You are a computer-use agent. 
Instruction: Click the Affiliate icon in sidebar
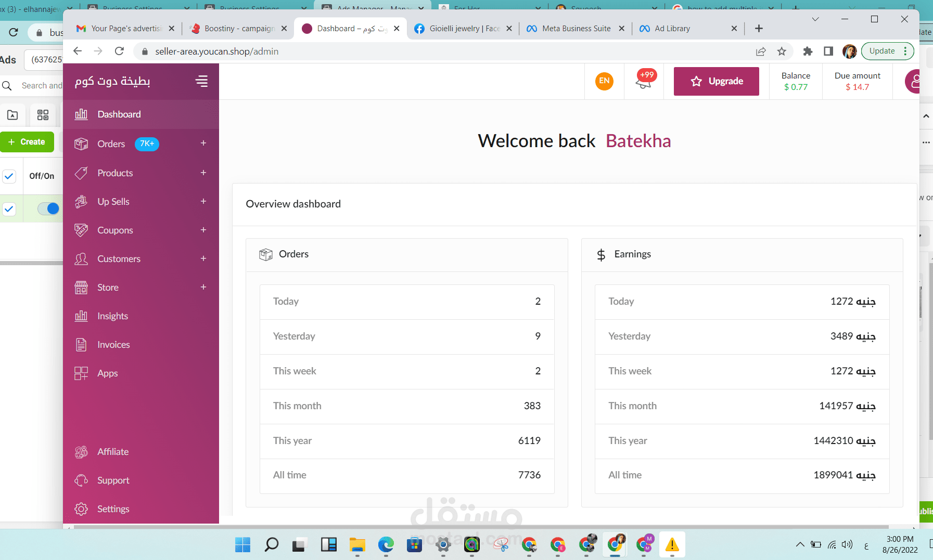(x=81, y=452)
